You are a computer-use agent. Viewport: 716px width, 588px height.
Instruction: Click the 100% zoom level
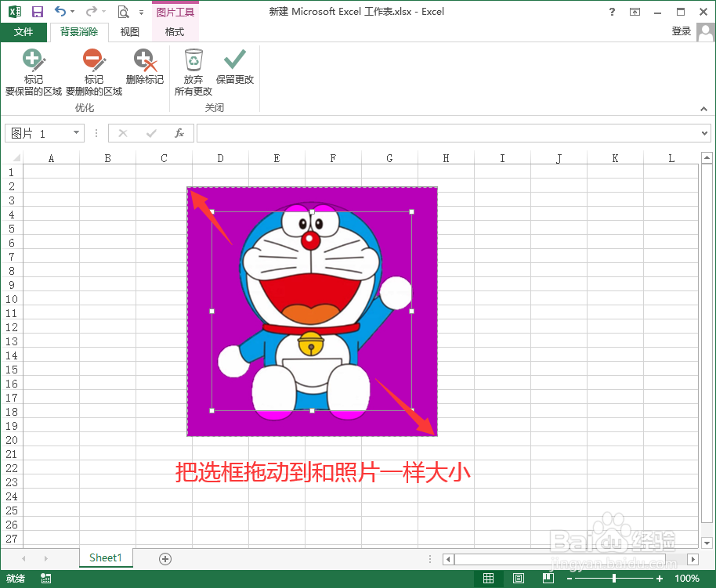[x=687, y=579]
